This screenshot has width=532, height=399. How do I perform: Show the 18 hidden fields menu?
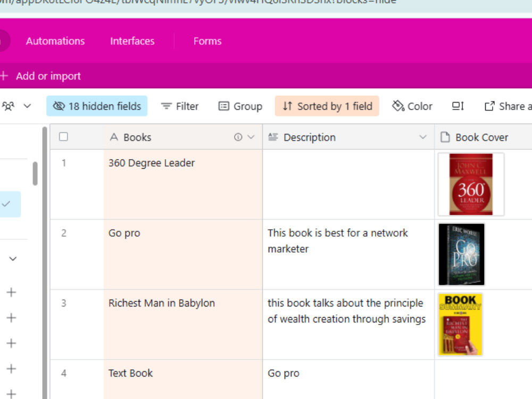(x=97, y=106)
